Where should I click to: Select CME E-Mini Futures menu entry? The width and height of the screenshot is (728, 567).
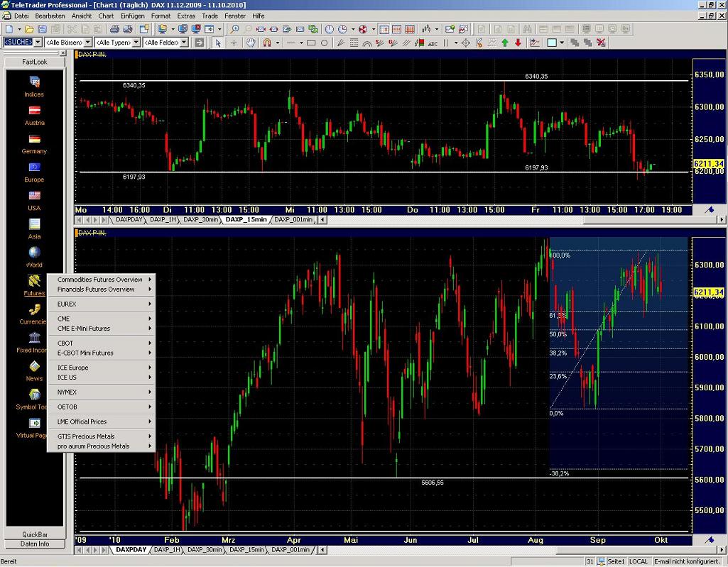(x=102, y=329)
